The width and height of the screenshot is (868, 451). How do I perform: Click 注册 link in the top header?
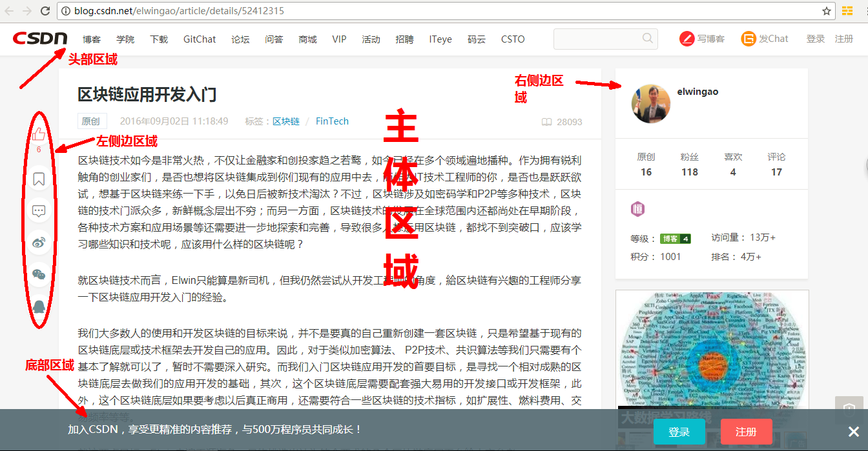click(x=844, y=39)
